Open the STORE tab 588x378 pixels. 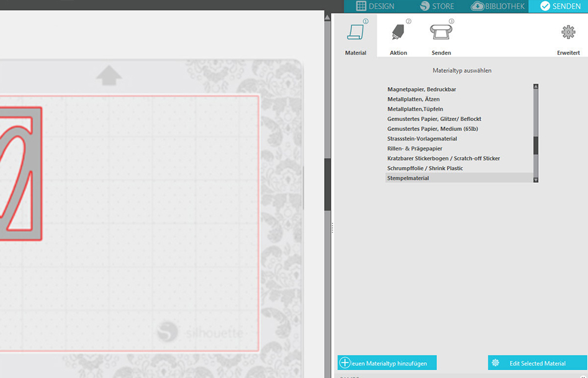tap(437, 6)
